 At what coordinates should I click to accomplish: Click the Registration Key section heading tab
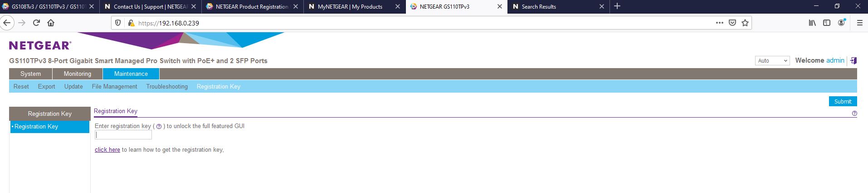pyautogui.click(x=116, y=111)
